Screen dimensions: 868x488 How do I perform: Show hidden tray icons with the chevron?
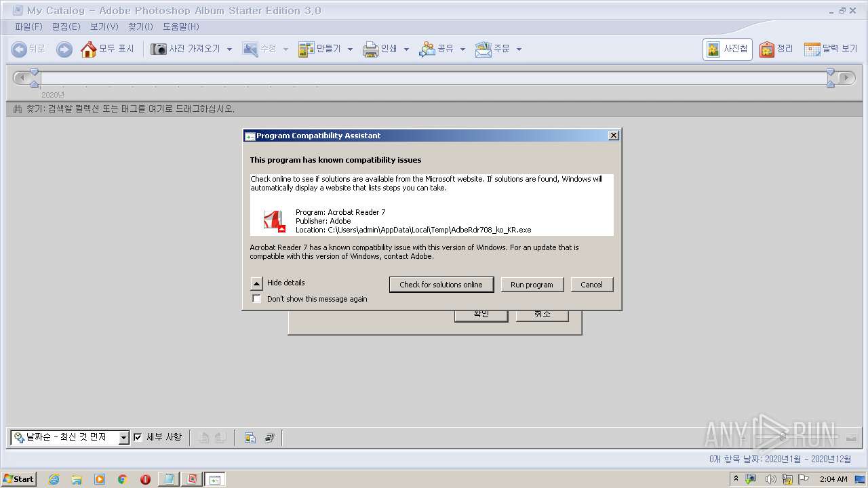click(x=737, y=479)
